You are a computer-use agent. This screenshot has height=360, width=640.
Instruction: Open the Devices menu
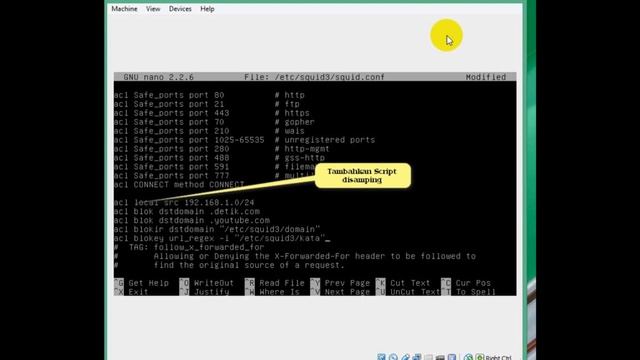(x=180, y=9)
